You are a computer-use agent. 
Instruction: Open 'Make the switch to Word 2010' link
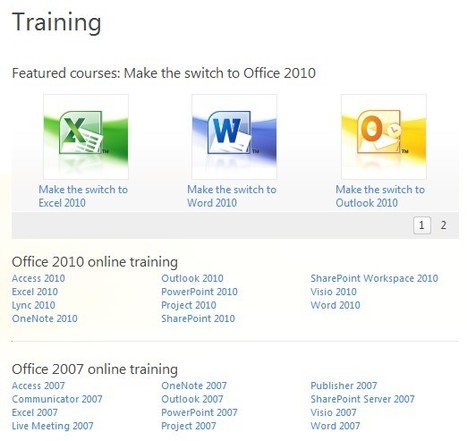pyautogui.click(x=232, y=196)
